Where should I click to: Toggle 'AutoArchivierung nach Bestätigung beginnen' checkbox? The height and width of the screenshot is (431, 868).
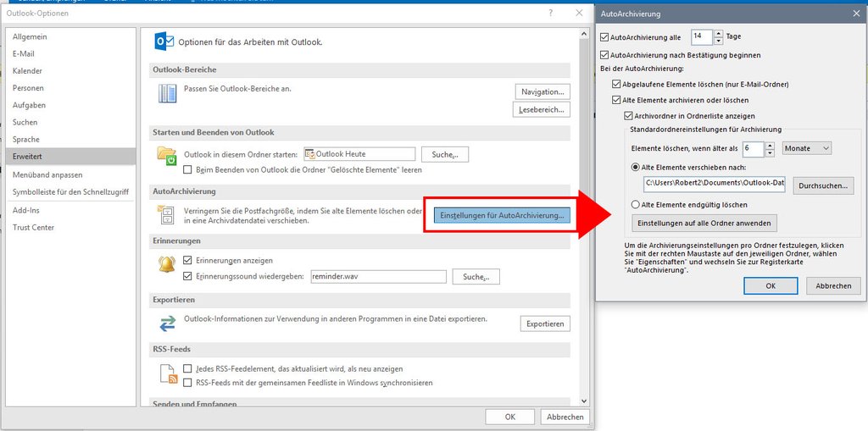click(x=604, y=55)
